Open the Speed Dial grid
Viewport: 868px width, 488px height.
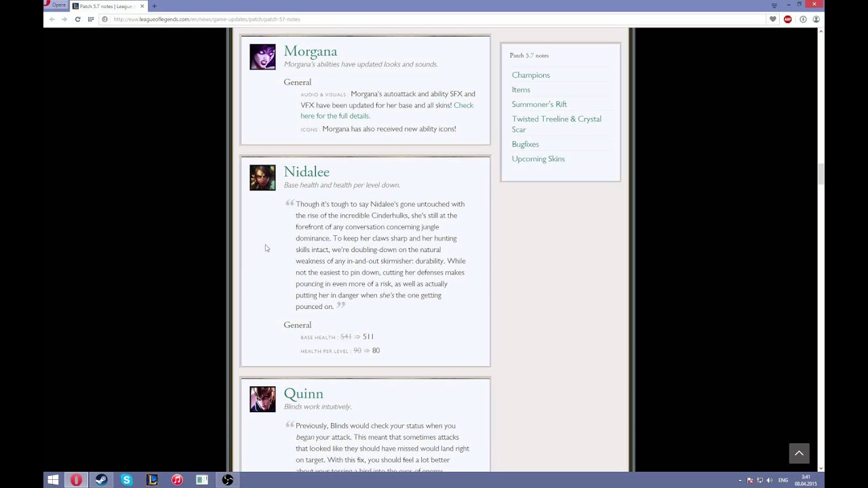[91, 19]
